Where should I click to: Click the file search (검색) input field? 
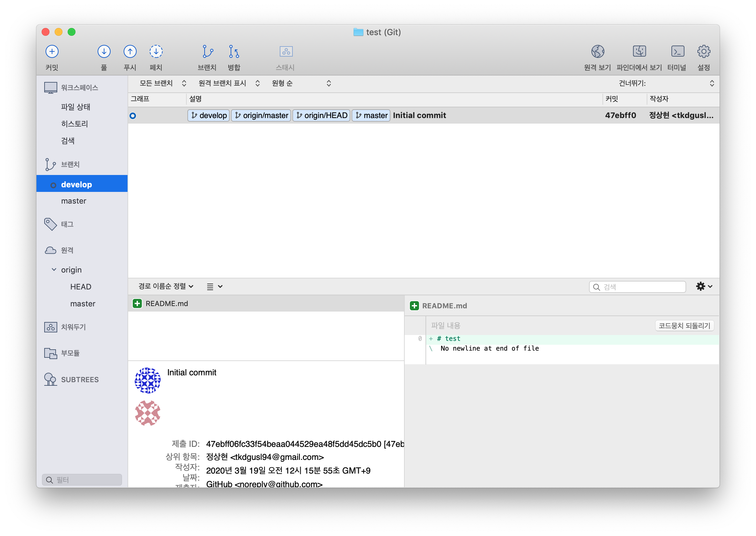(642, 287)
